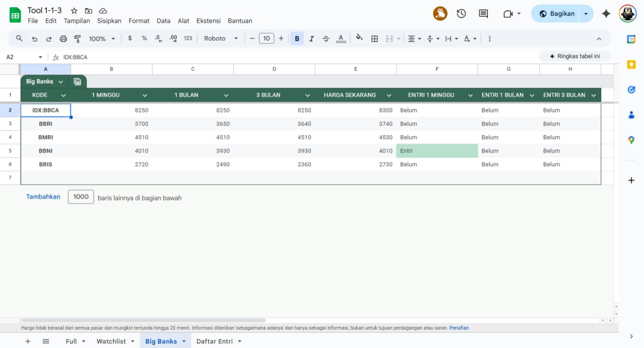Check the cloud save status icon
The height and width of the screenshot is (348, 644).
103,10
